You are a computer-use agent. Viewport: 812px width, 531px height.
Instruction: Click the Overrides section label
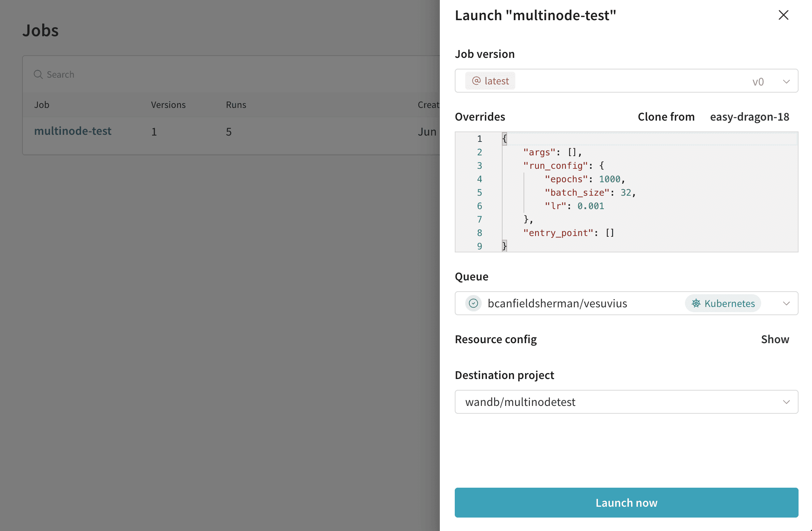point(480,117)
